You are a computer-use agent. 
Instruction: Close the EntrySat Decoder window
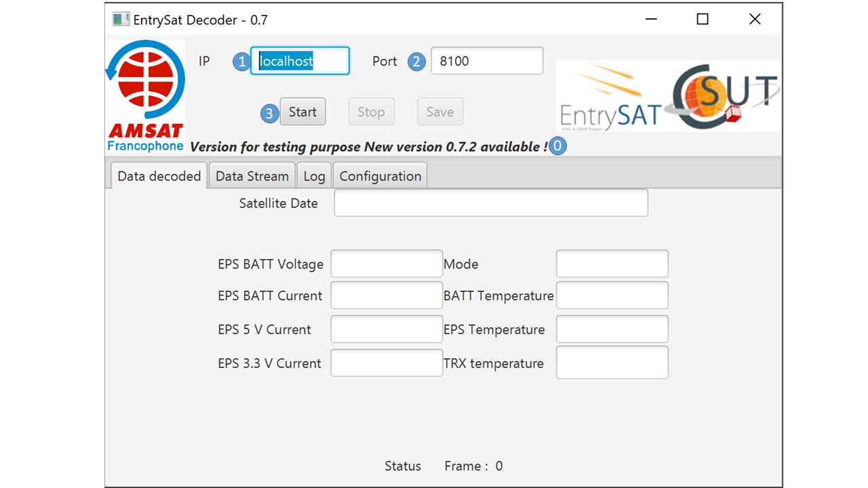tap(755, 20)
